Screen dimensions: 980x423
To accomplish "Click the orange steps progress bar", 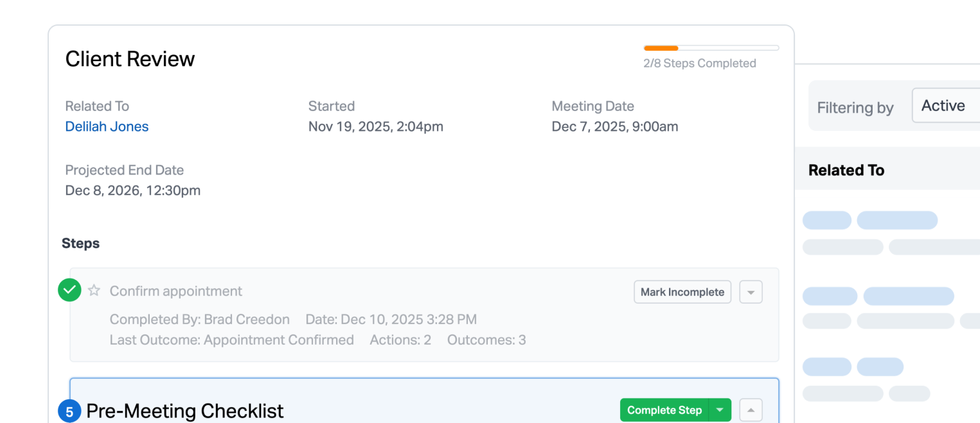I will (711, 48).
